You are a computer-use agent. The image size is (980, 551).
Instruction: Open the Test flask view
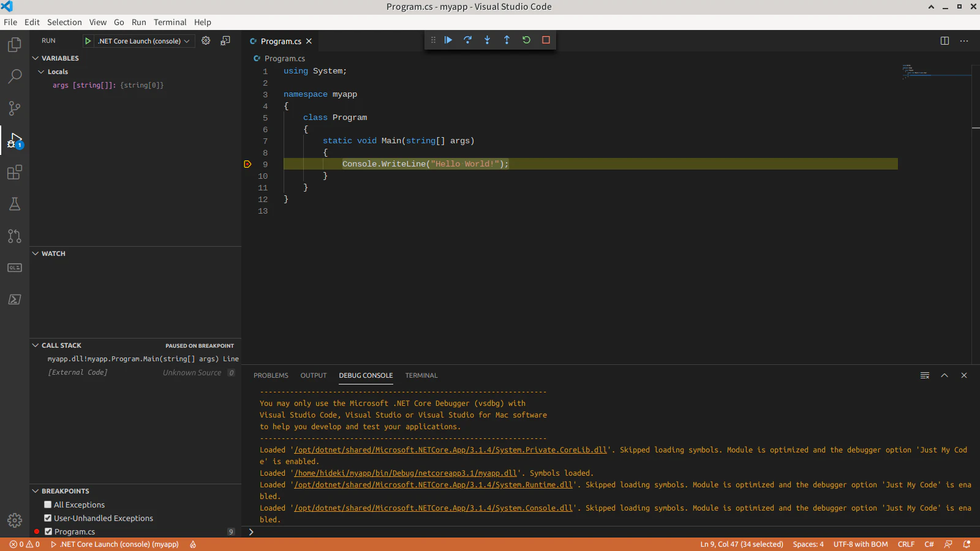[15, 204]
